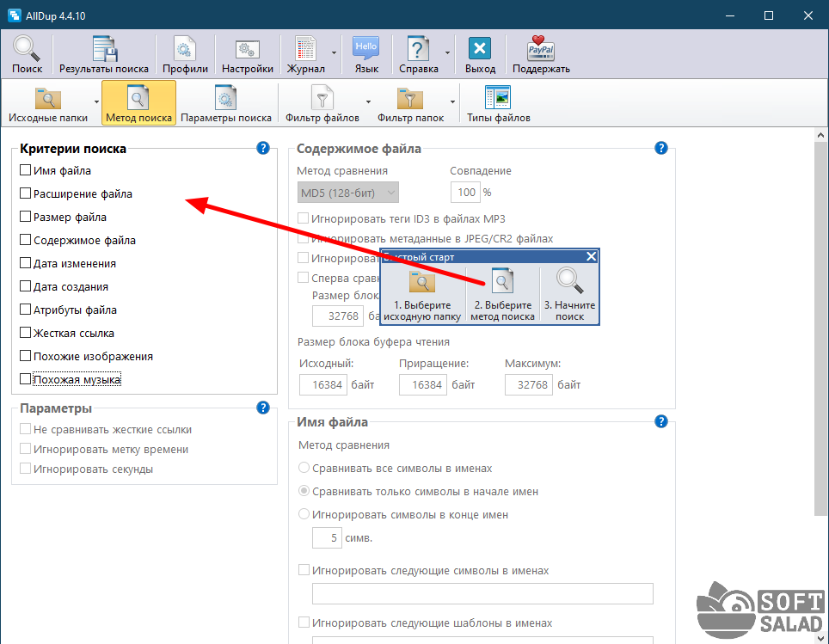Expand the Справка dropdown arrow
Screen dimensions: 829x644
pos(447,52)
